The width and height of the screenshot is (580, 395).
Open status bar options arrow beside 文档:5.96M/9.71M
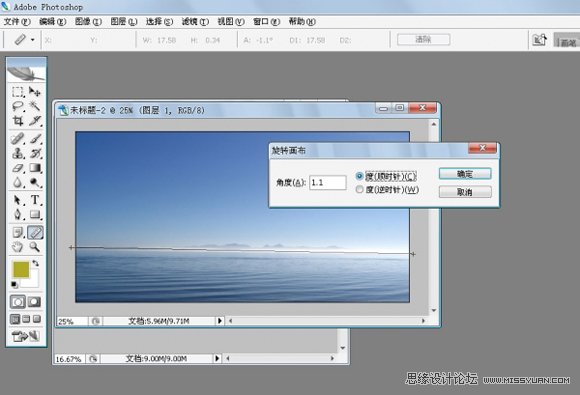point(219,321)
